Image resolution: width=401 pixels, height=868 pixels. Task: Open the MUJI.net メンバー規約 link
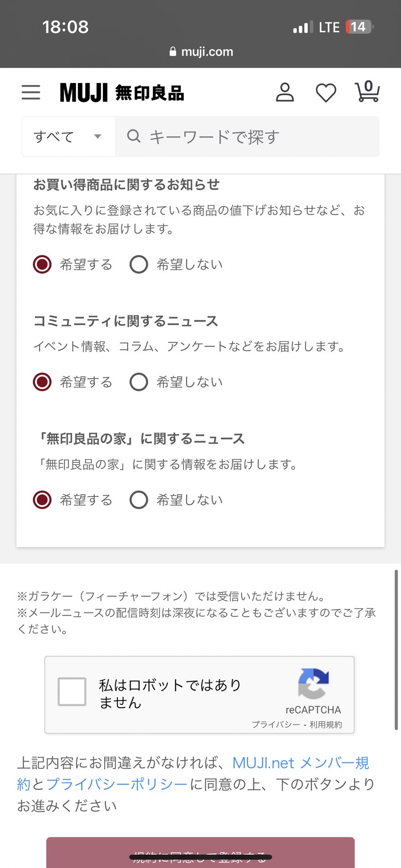301,763
